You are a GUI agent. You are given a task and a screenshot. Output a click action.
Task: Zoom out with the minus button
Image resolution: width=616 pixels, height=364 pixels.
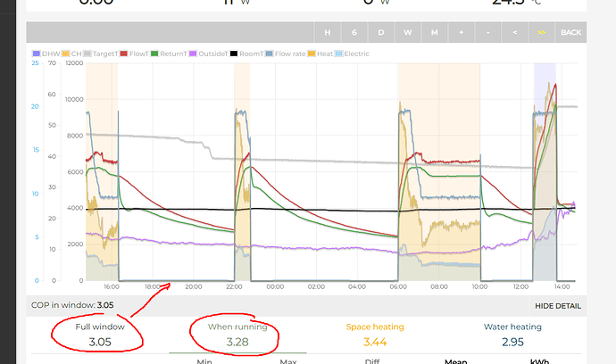(488, 32)
